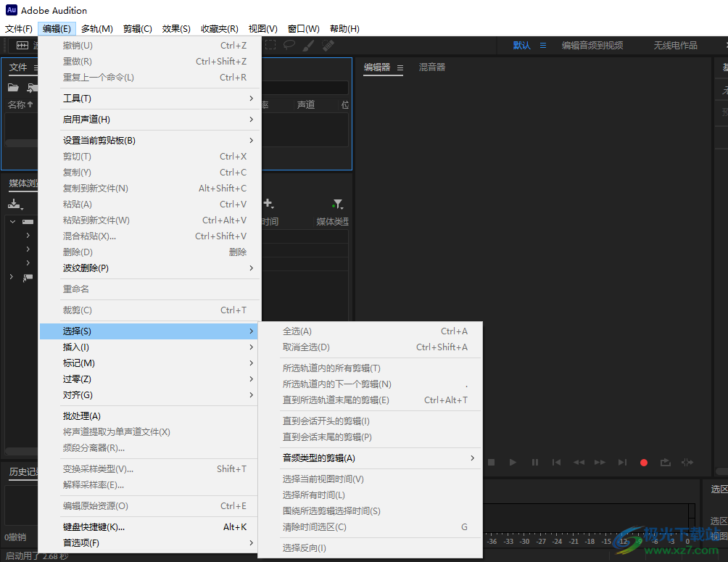Click the add files plus icon
The width and height of the screenshot is (728, 562).
coord(268,204)
